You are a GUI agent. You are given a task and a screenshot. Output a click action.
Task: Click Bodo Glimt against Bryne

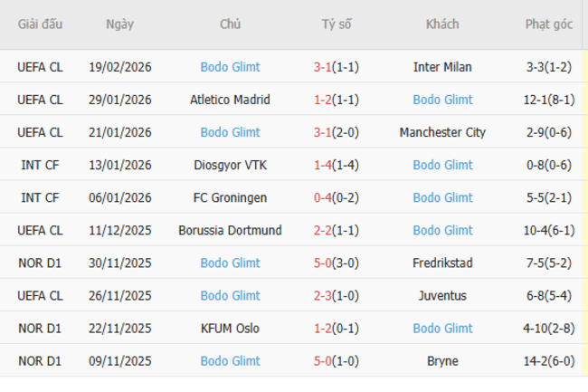point(230,360)
